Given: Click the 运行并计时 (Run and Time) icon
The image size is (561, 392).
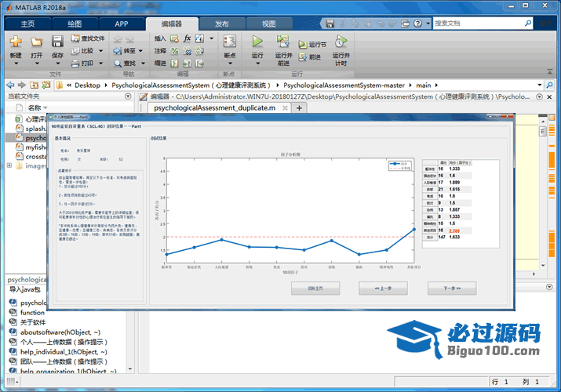Looking at the screenshot, I should 341,42.
